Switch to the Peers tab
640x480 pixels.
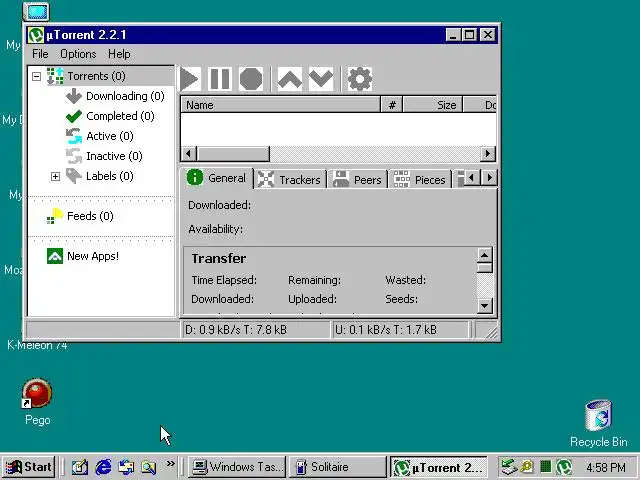358,180
